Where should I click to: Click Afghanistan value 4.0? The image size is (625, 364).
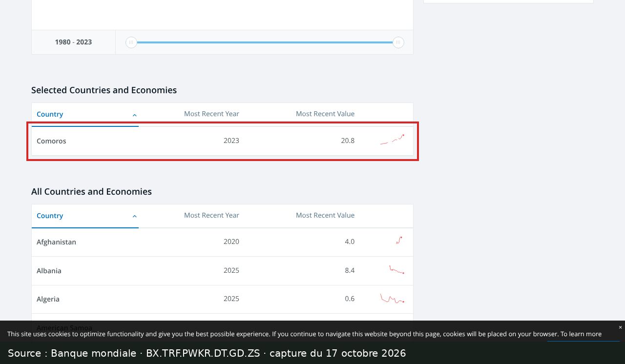[x=350, y=242]
